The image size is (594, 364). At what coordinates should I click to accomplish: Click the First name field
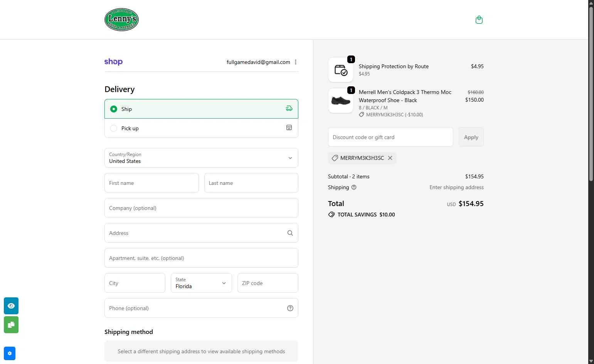click(x=151, y=183)
